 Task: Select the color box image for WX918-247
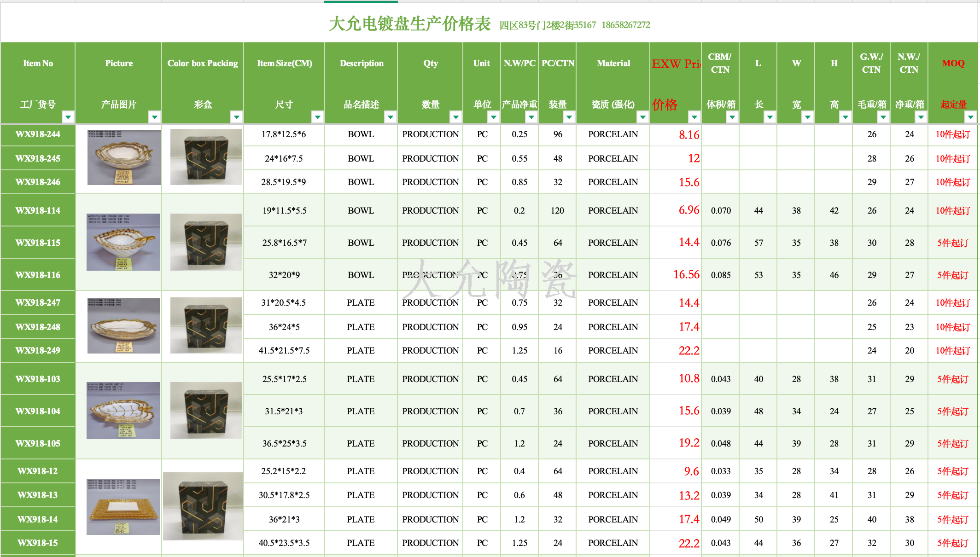(206, 325)
